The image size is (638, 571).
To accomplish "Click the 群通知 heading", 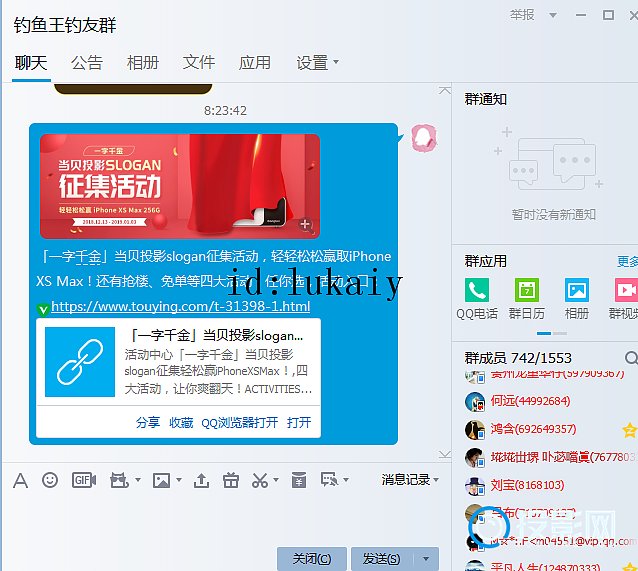I will (485, 99).
